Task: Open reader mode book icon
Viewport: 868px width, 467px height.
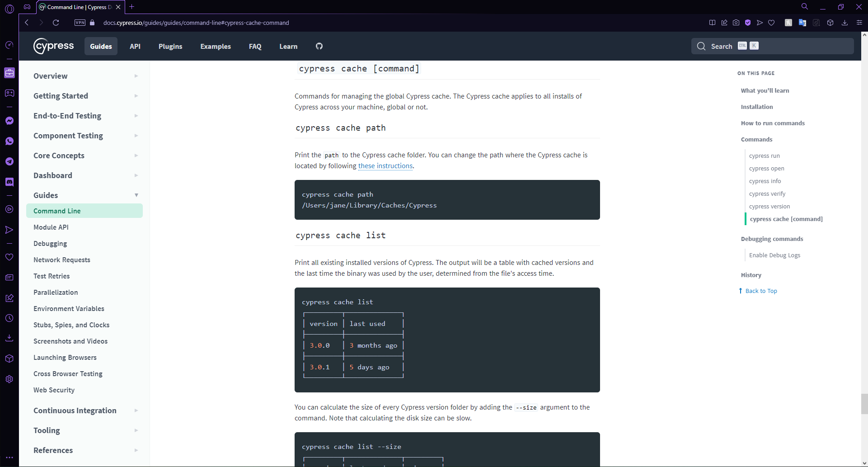Action: 712,23
